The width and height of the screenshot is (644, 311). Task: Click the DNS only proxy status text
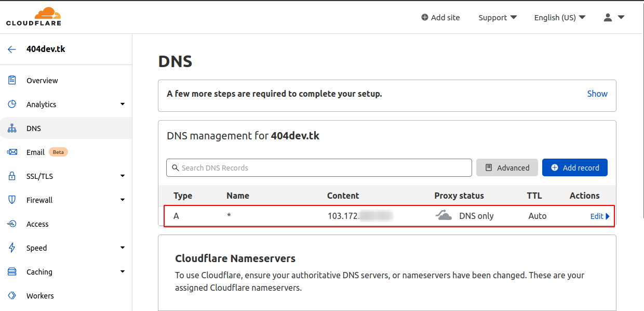coord(476,216)
